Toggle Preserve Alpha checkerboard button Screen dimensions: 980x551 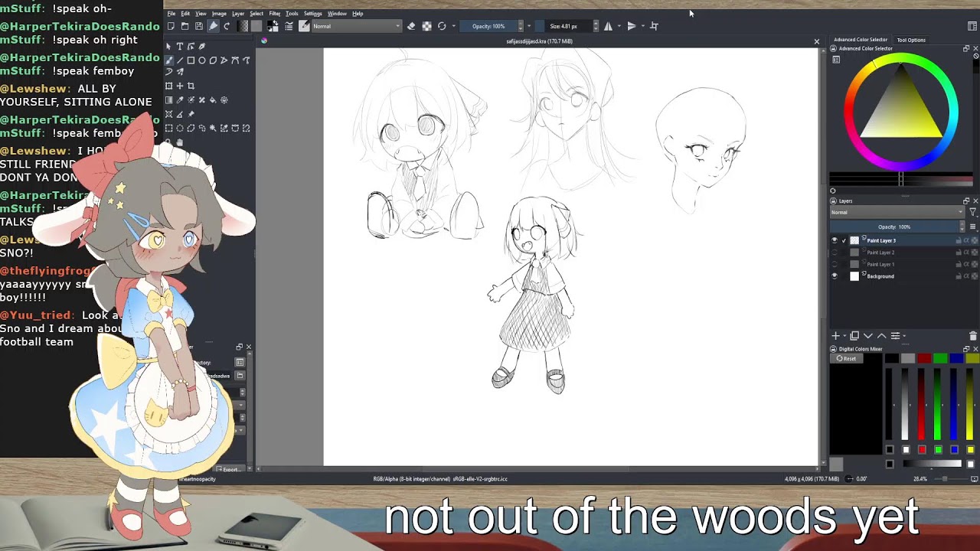point(426,26)
